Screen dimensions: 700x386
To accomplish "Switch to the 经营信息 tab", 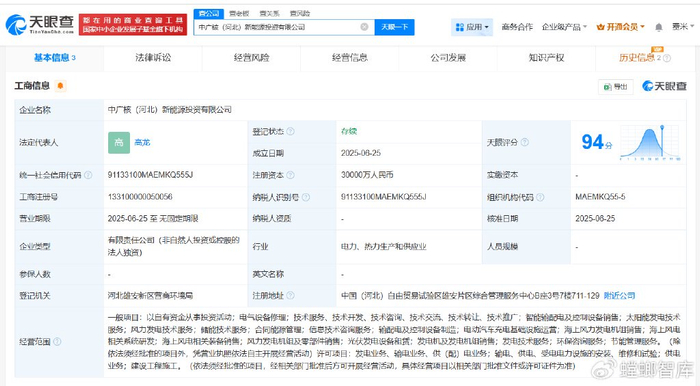I will (x=350, y=58).
